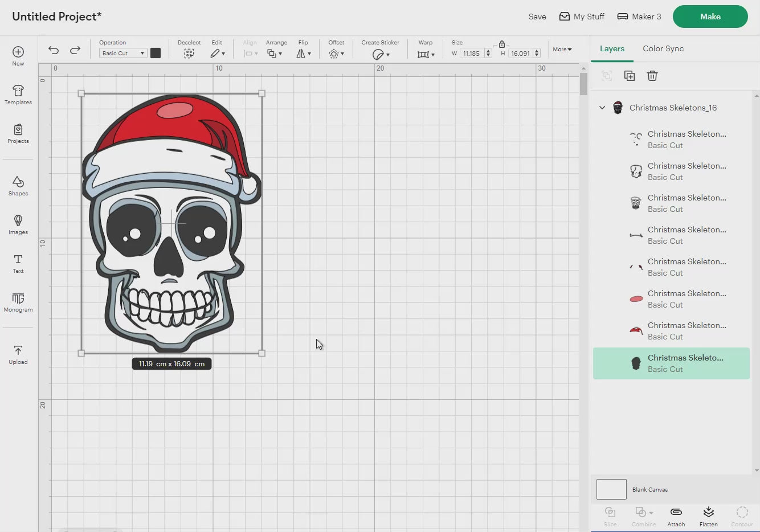Screen dimensions: 760x532
Task: Click the Flatten button
Action: 709,516
